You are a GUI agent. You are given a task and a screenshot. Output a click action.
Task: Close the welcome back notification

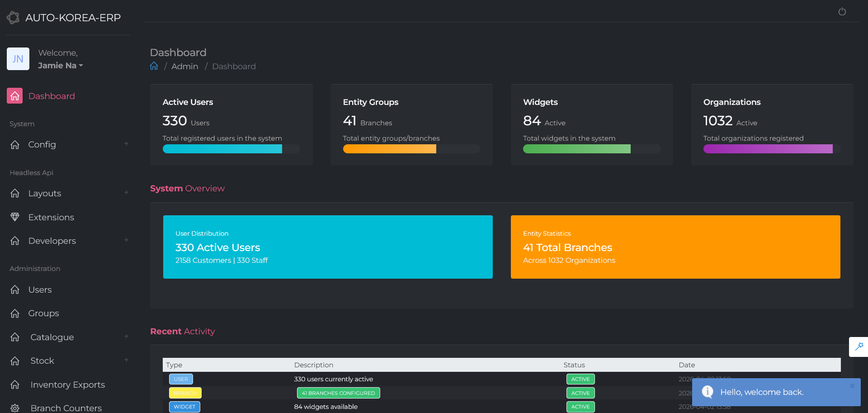coord(852,386)
